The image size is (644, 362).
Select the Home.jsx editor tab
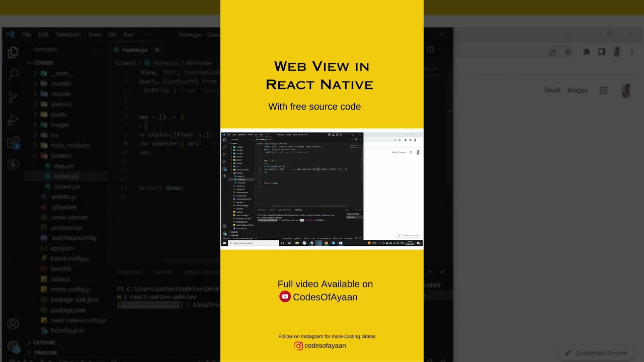coord(263,140)
